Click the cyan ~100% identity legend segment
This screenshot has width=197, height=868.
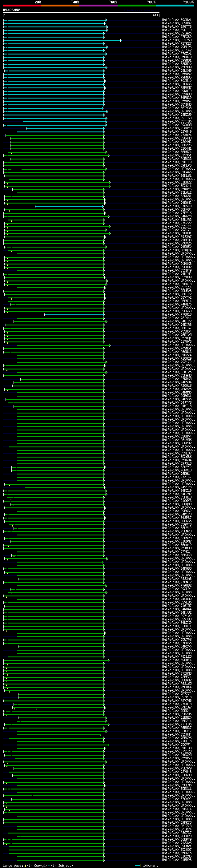[175, 6]
